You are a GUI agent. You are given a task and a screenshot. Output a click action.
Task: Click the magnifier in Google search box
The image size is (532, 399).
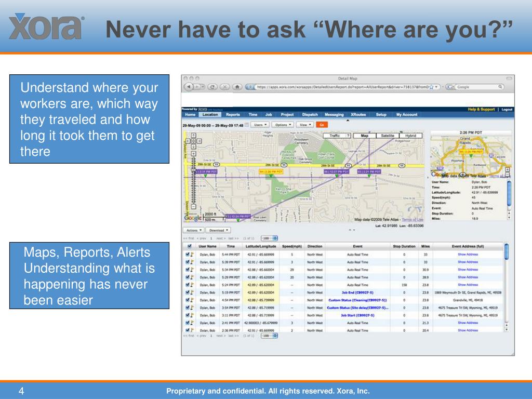click(500, 87)
